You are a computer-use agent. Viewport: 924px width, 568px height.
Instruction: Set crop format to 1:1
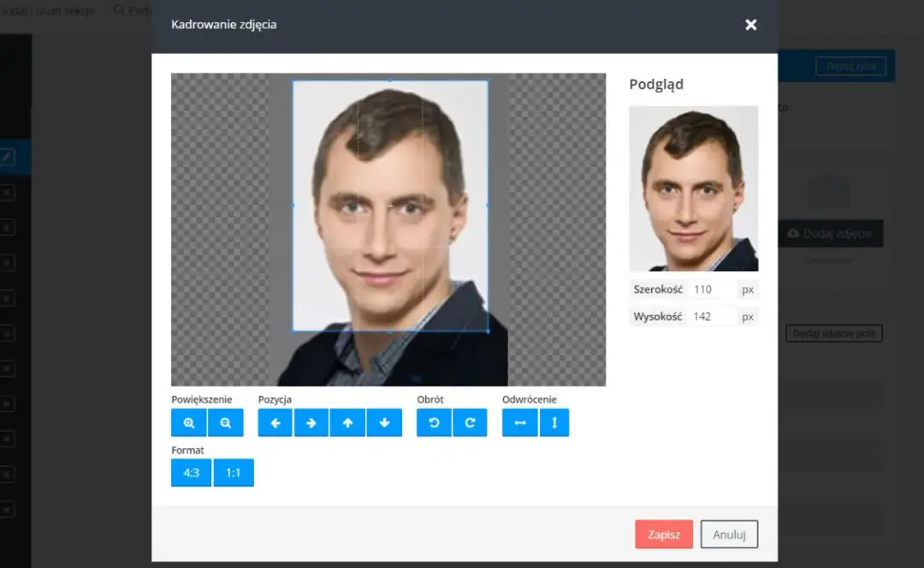234,472
